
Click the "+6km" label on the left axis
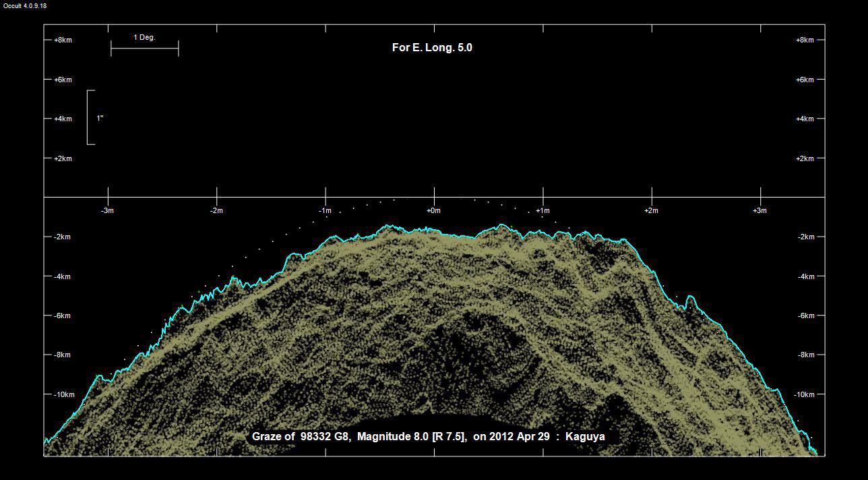click(x=63, y=80)
